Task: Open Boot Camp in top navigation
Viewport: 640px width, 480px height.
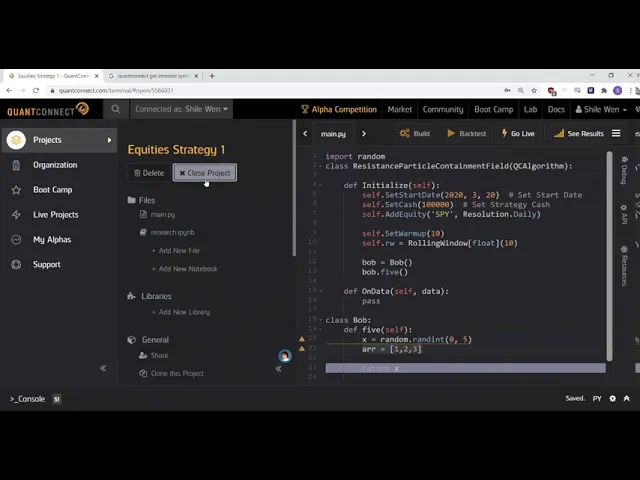Action: point(493,109)
